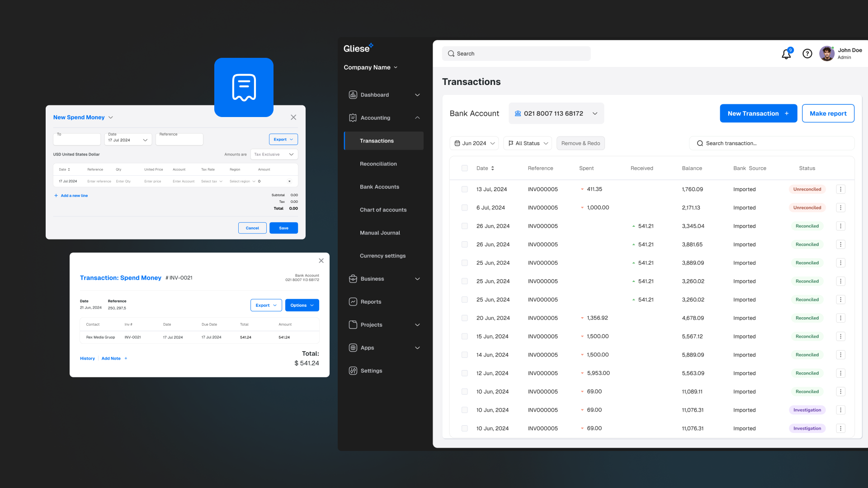The width and height of the screenshot is (868, 488).
Task: Sort by Date column arrows
Action: click(x=493, y=169)
